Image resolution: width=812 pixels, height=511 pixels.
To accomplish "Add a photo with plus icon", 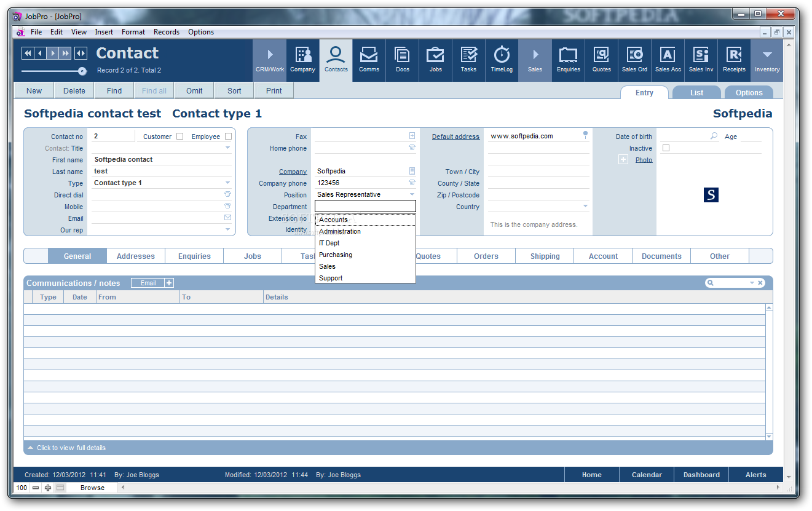I will pyautogui.click(x=623, y=159).
